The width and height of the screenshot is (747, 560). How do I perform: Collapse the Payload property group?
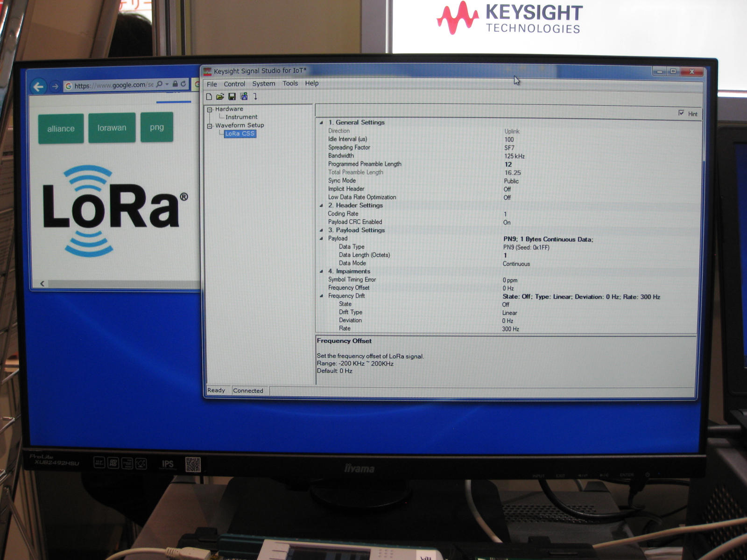(321, 238)
